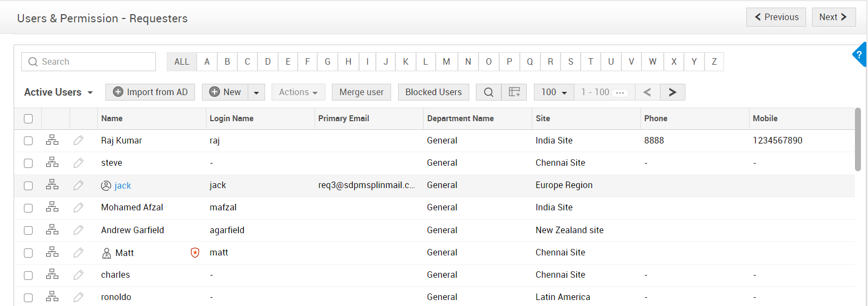Filter users by letter M
The width and height of the screenshot is (868, 306).
tap(446, 62)
